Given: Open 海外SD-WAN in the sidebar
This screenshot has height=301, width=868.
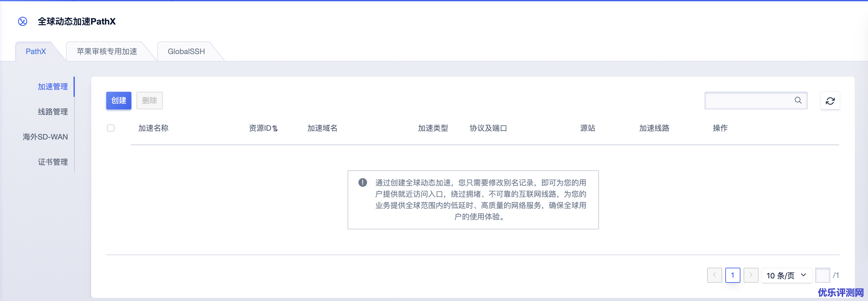Looking at the screenshot, I should (x=45, y=137).
